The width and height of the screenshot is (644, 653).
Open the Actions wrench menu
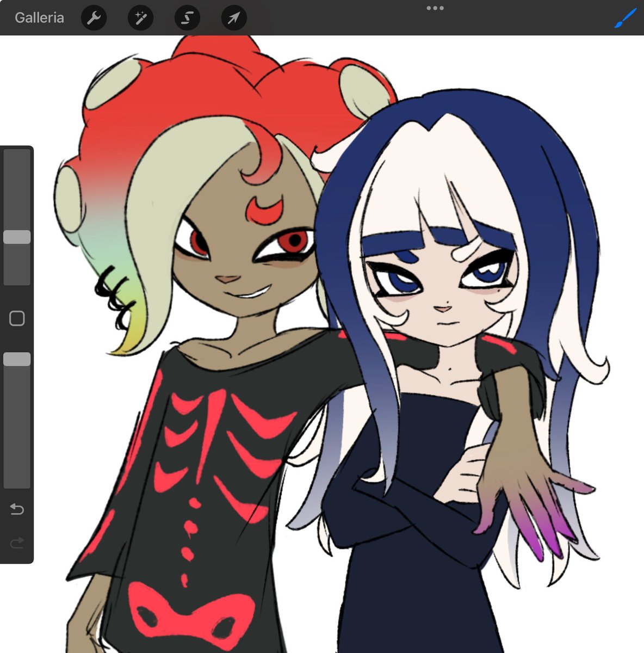coord(94,19)
